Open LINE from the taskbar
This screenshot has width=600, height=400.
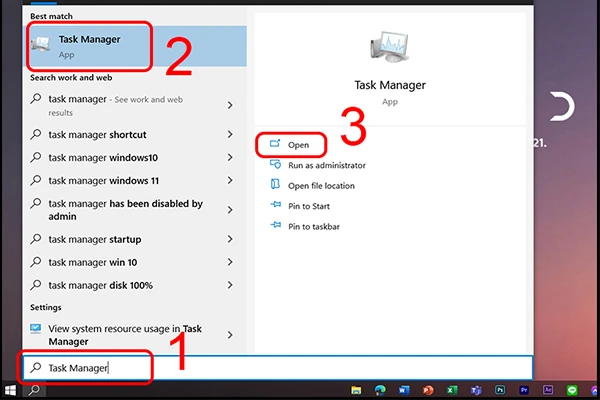point(572,390)
